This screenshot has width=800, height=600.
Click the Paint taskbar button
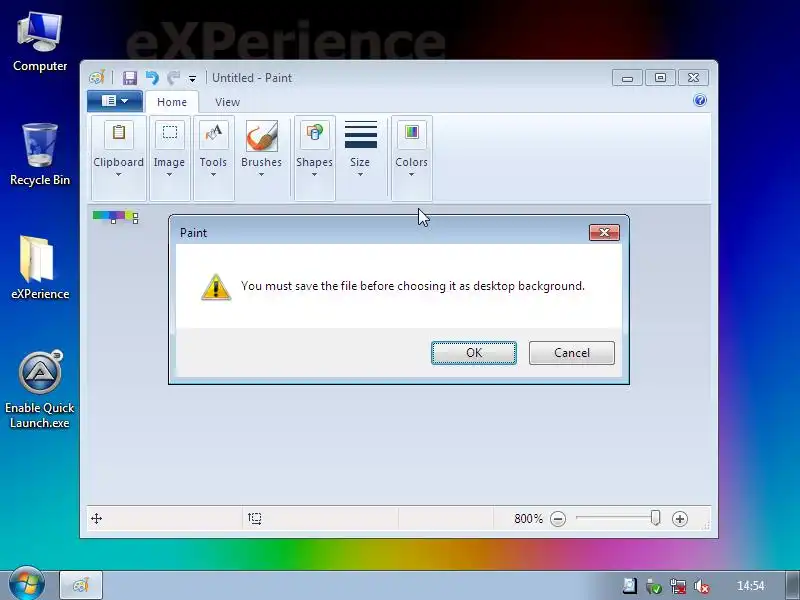[x=81, y=585]
